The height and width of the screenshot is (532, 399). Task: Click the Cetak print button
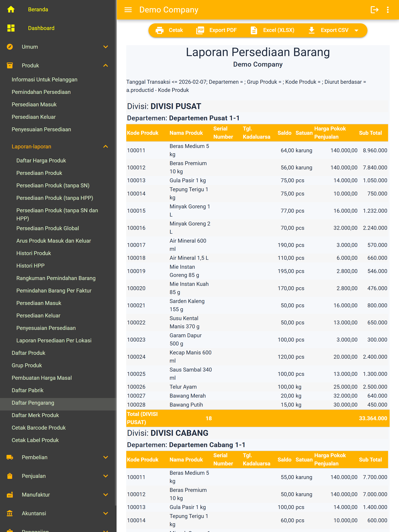pos(169,30)
